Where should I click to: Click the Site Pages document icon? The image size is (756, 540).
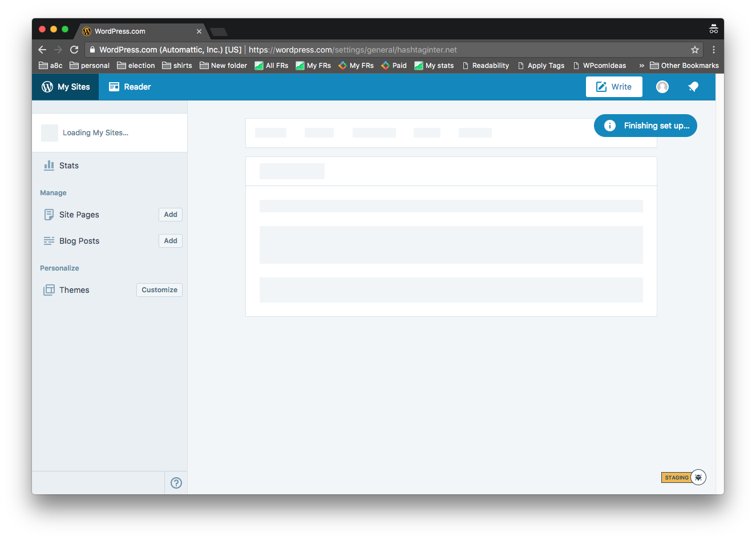[x=49, y=214]
